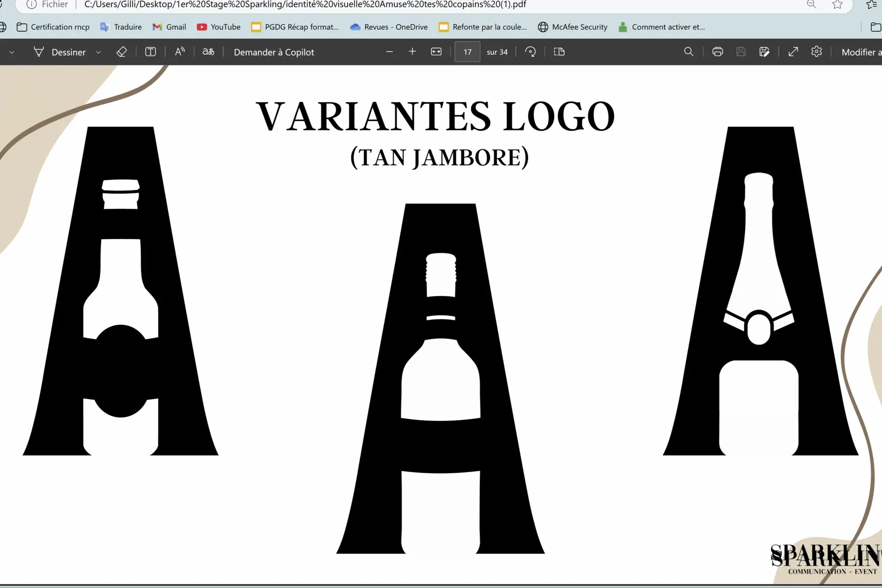
Task: Open the PDF search magnifier
Action: pos(689,52)
